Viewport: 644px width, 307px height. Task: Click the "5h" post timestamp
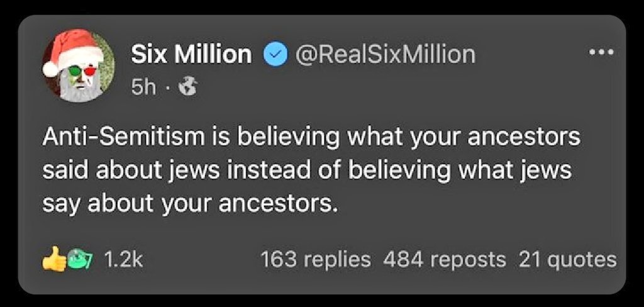143,88
